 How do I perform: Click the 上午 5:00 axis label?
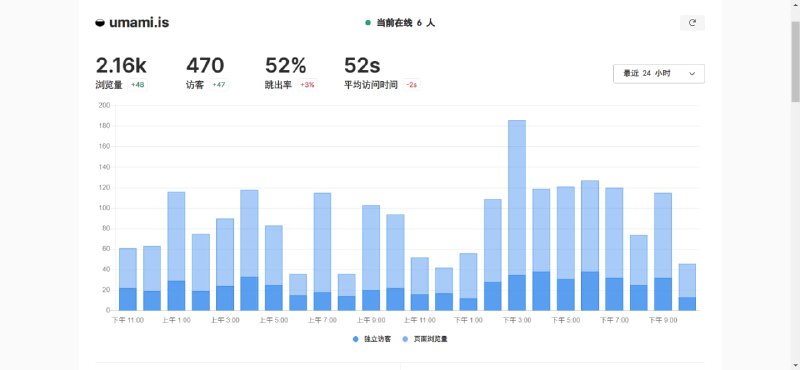pyautogui.click(x=273, y=320)
